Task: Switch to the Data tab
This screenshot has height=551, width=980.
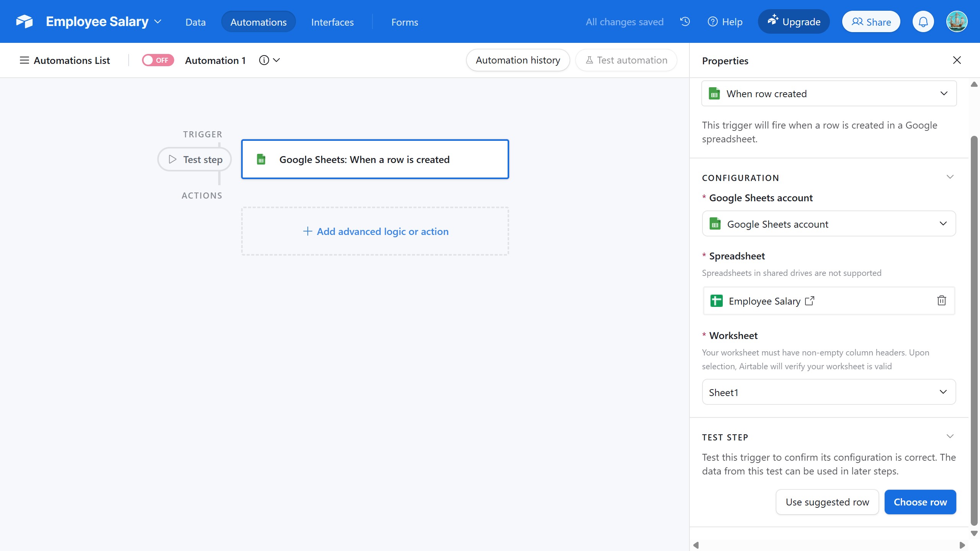Action: tap(195, 22)
